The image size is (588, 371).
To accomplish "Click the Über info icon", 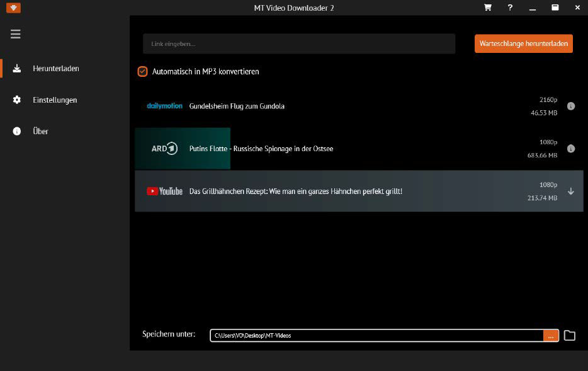I will [18, 131].
